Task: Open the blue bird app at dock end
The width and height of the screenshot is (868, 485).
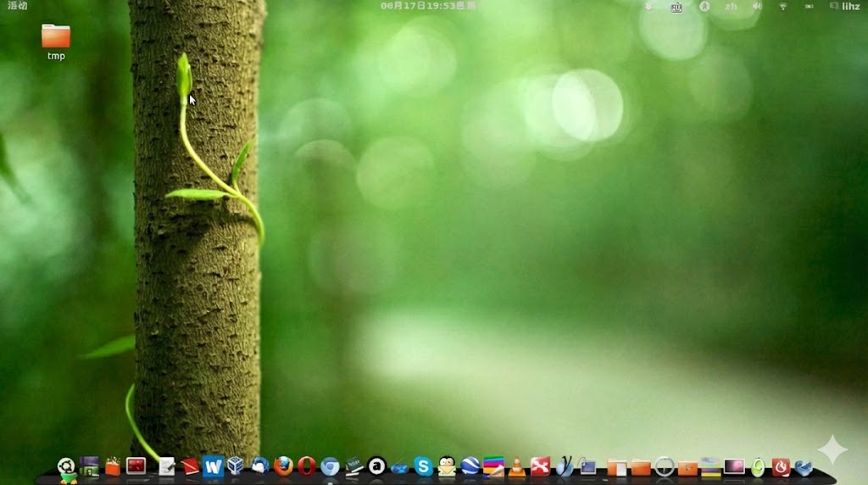Action: coord(804,468)
